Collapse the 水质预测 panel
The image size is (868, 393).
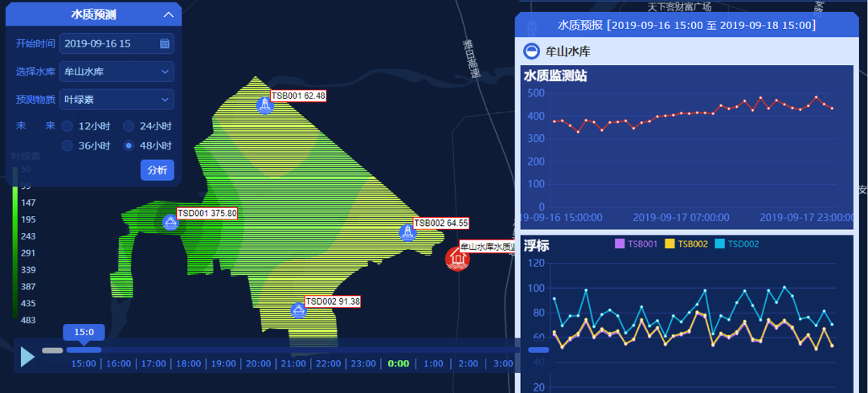pyautogui.click(x=167, y=14)
